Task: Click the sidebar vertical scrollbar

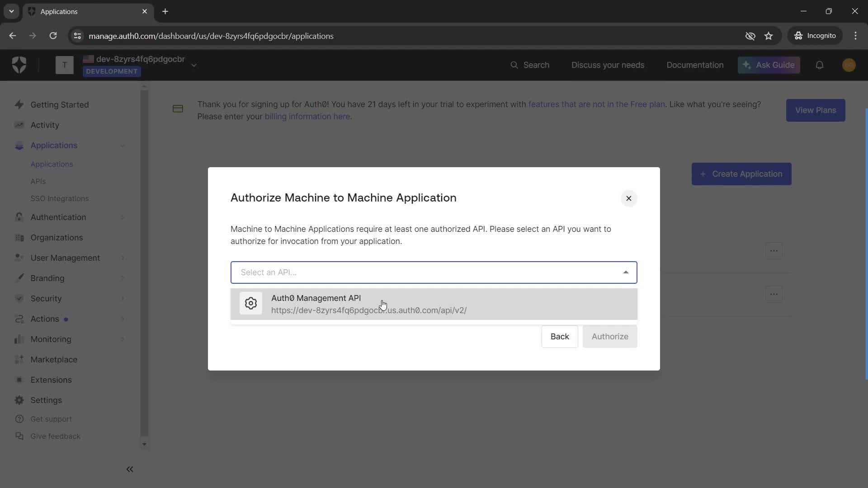Action: click(x=144, y=264)
